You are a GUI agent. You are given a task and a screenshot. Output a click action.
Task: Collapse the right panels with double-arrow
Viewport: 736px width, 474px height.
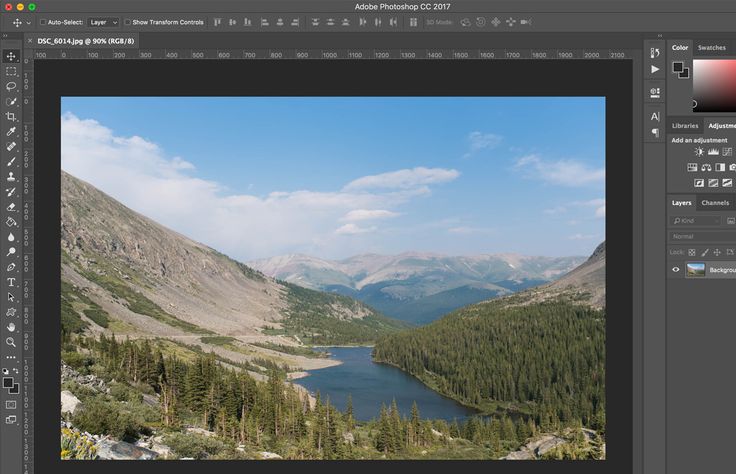(x=660, y=36)
